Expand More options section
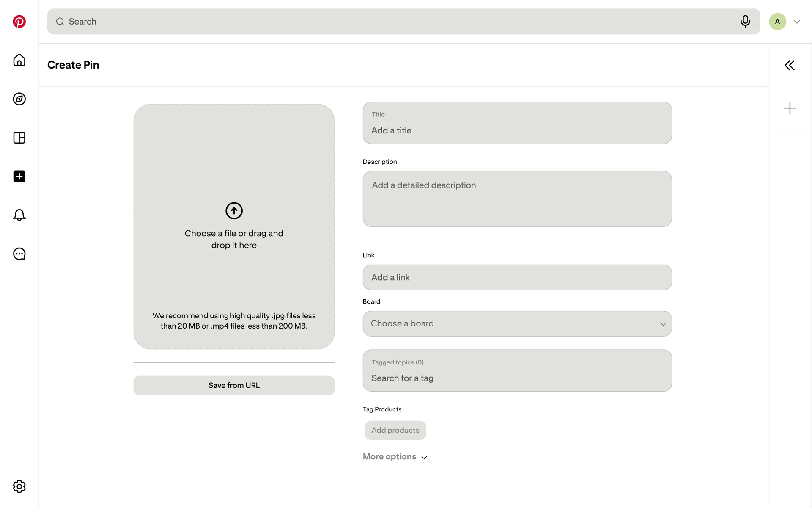Viewport: 812px width, 508px height. pos(395,457)
